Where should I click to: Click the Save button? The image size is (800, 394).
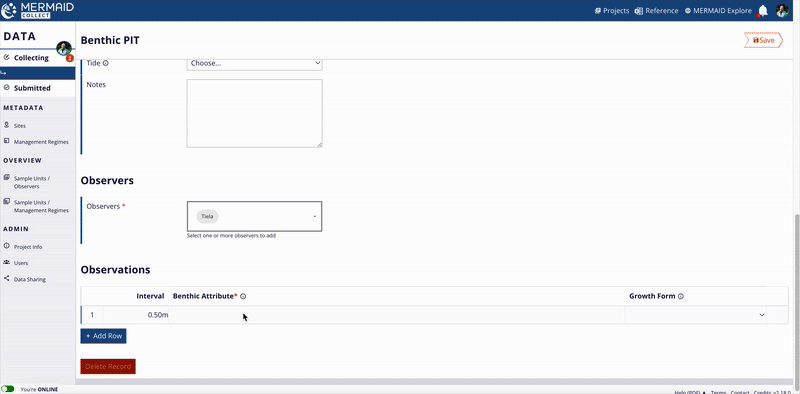pos(763,40)
